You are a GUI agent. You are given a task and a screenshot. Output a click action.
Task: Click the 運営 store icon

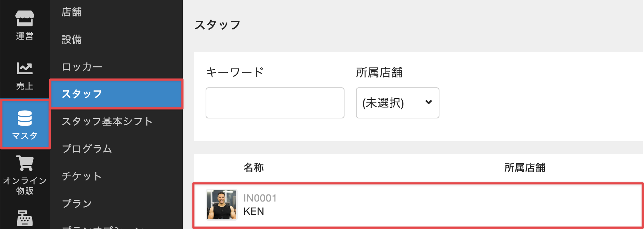25,19
